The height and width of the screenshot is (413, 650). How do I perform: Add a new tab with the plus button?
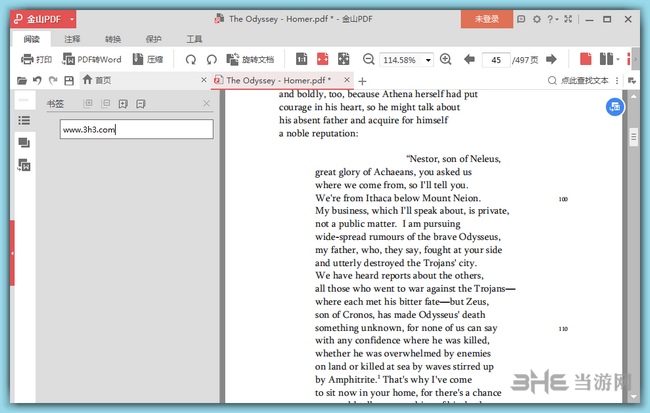(362, 81)
